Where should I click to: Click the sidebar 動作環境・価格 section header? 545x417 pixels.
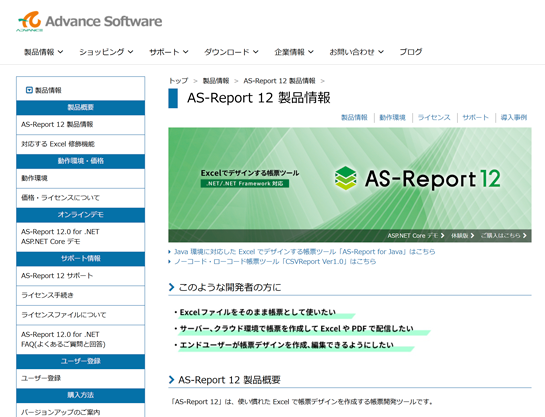point(80,161)
